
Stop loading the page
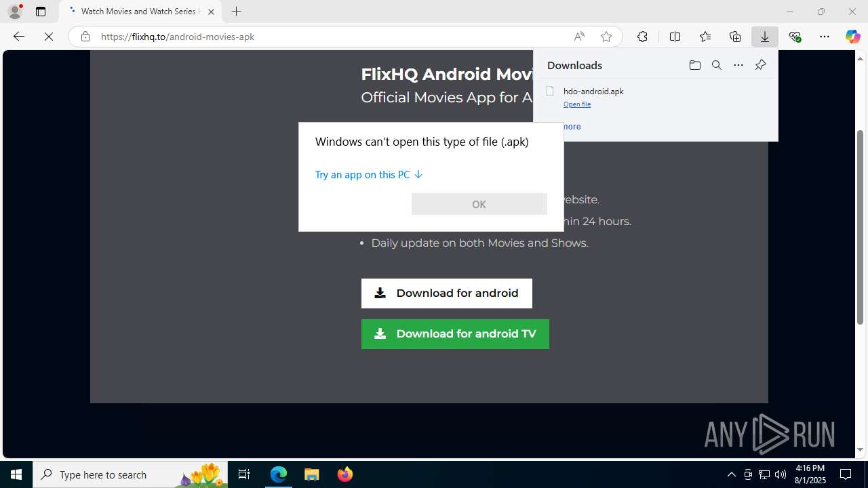click(49, 37)
